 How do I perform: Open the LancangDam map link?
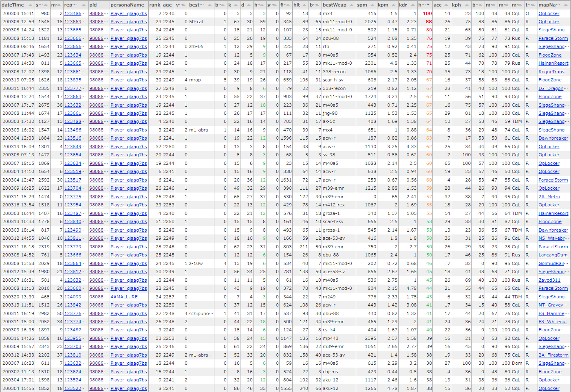click(553, 255)
